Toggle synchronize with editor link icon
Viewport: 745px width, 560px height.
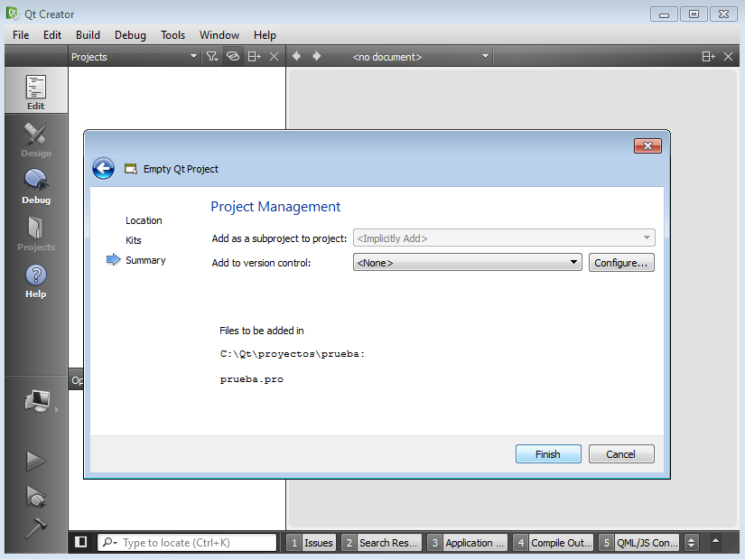[x=233, y=57]
